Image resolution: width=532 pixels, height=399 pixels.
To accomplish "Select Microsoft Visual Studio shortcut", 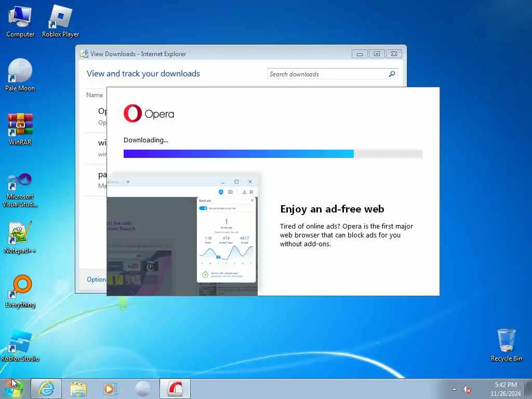I will pos(20,190).
